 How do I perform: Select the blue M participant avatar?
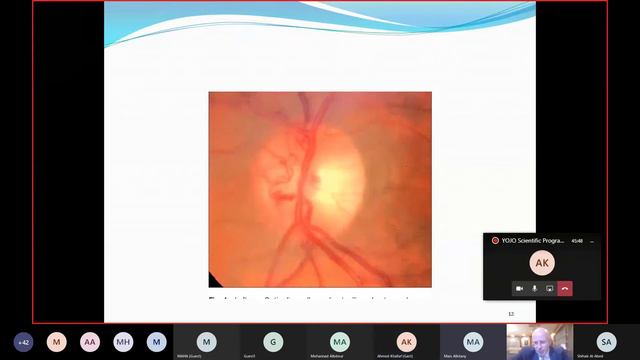(x=157, y=342)
